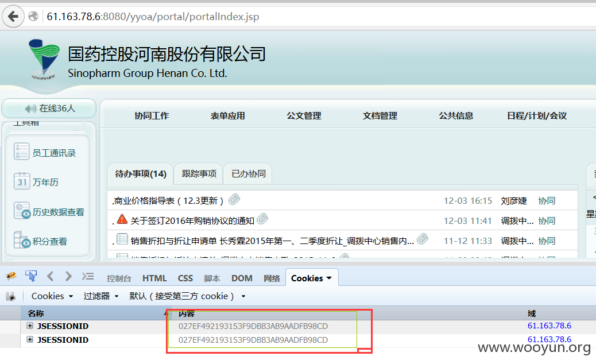This screenshot has height=364, width=596.
Task: Click the browser back arrow button
Action: (13, 16)
